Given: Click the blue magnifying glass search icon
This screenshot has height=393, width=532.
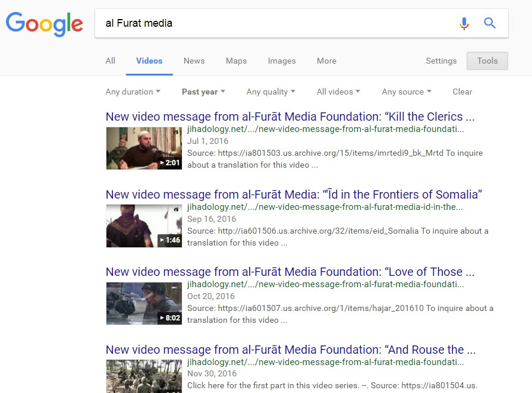Looking at the screenshot, I should point(490,23).
